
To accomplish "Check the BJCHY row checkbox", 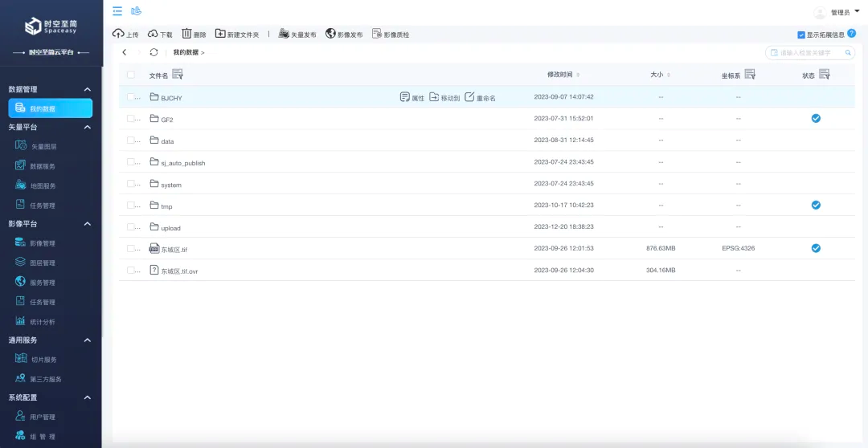I will (x=131, y=97).
